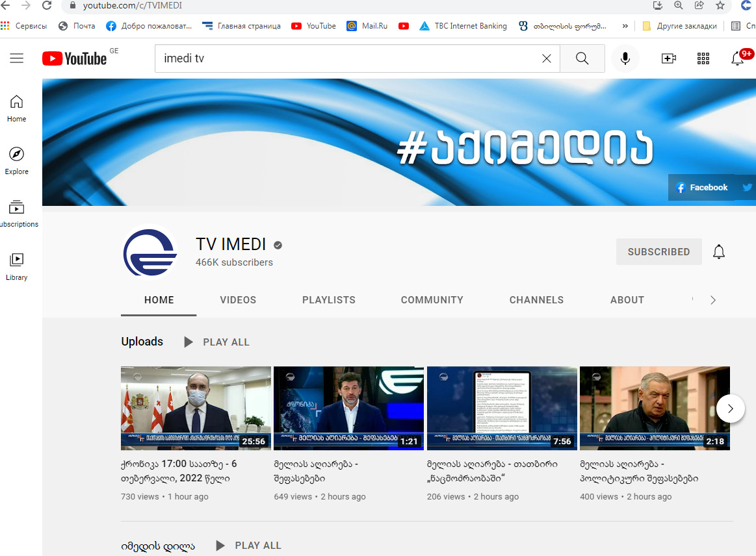Click the YouTube logo

[74, 58]
